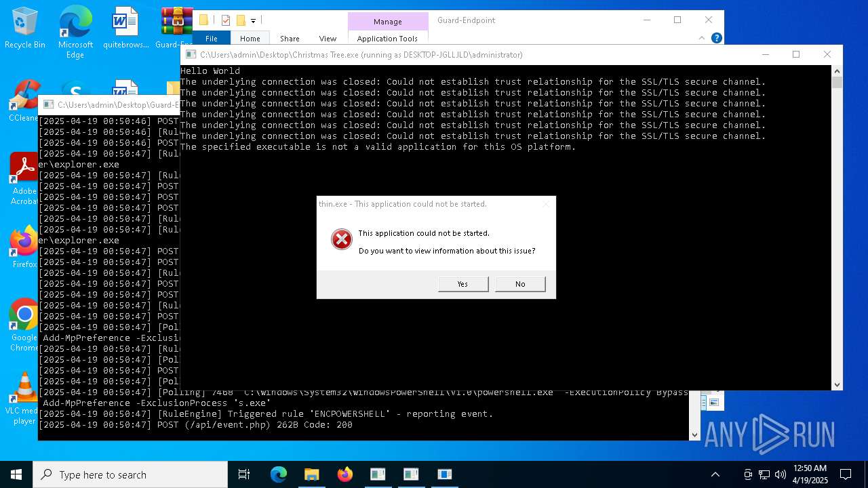The width and height of the screenshot is (868, 488).
Task: Launch Microsoft Edge from the desktop shortcut
Action: pos(75,32)
